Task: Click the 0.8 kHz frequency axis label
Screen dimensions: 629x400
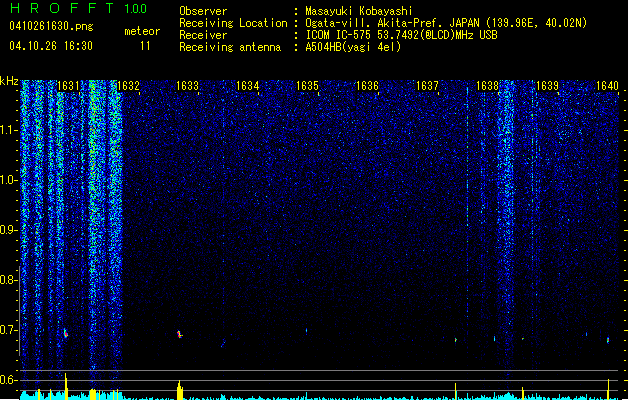Action: point(9,280)
